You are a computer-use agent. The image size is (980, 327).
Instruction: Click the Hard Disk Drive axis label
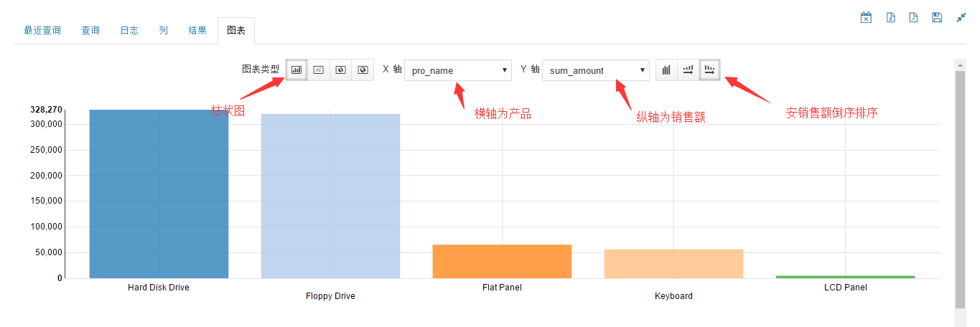pyautogui.click(x=159, y=288)
